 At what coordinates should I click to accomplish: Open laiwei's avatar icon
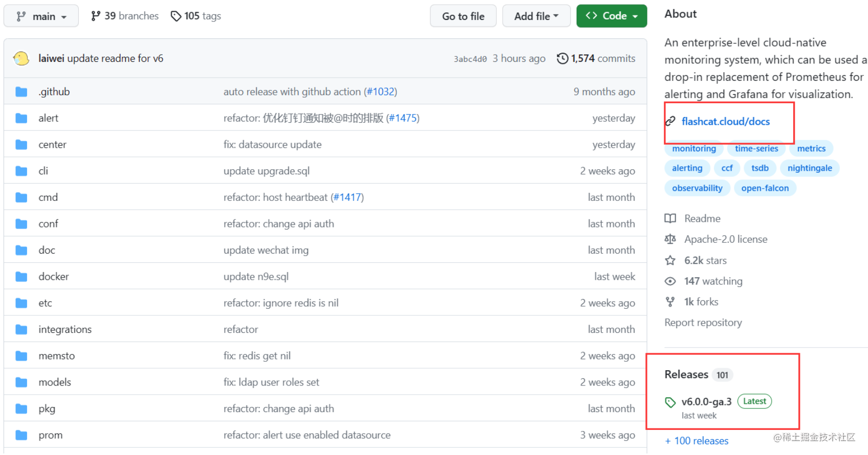click(x=21, y=59)
